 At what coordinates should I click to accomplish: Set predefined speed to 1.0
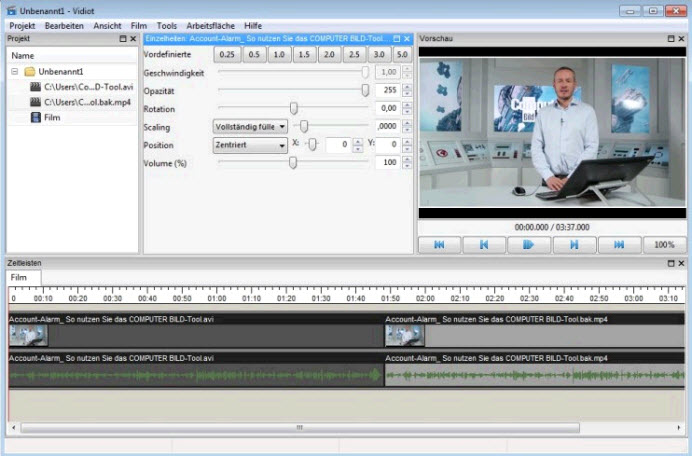[279, 55]
